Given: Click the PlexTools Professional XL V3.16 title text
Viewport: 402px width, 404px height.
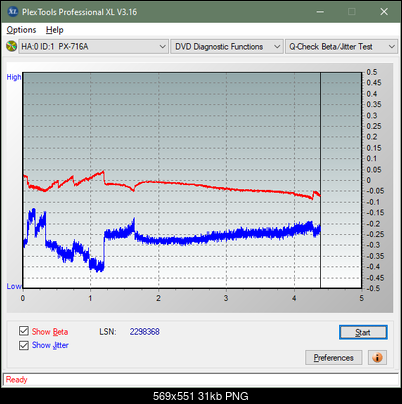Looking at the screenshot, I should point(79,12).
